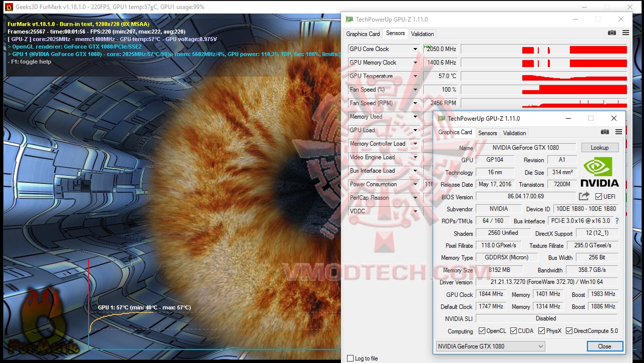The width and height of the screenshot is (644, 363).
Task: Open the hamburger menu in the Sensors window
Action: [x=625, y=33]
